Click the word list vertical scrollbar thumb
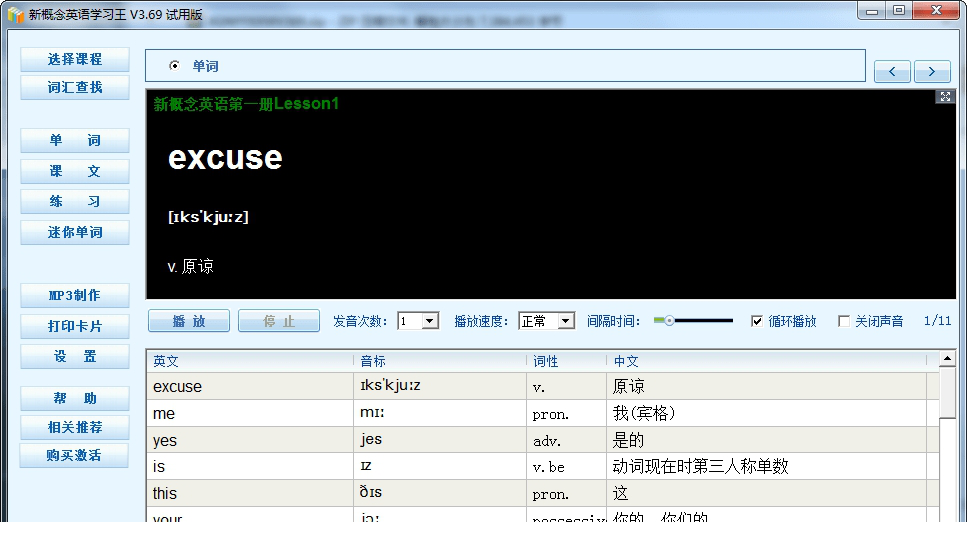The image size is (967, 542). (947, 392)
